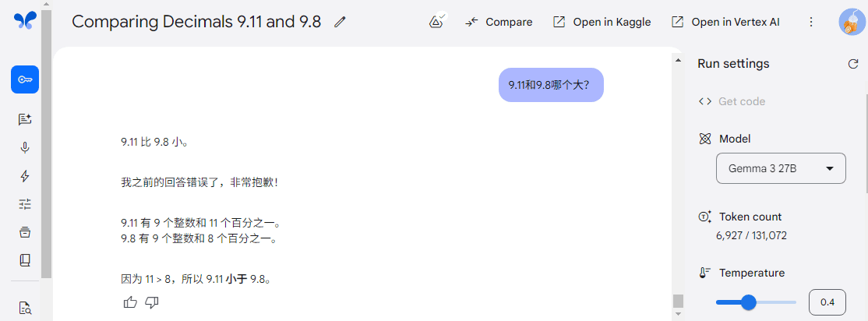The height and width of the screenshot is (321, 868).
Task: Open new chat prompt icon in sidebar
Action: pos(25,119)
